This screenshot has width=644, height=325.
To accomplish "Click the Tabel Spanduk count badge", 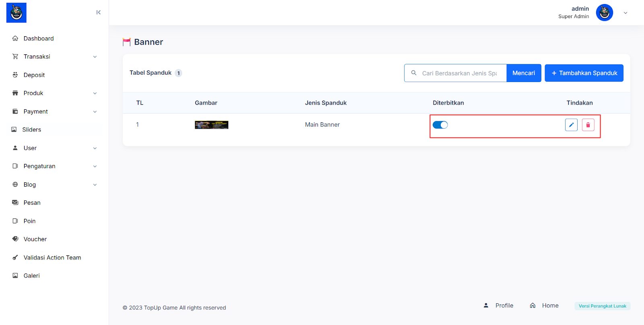I will point(178,73).
